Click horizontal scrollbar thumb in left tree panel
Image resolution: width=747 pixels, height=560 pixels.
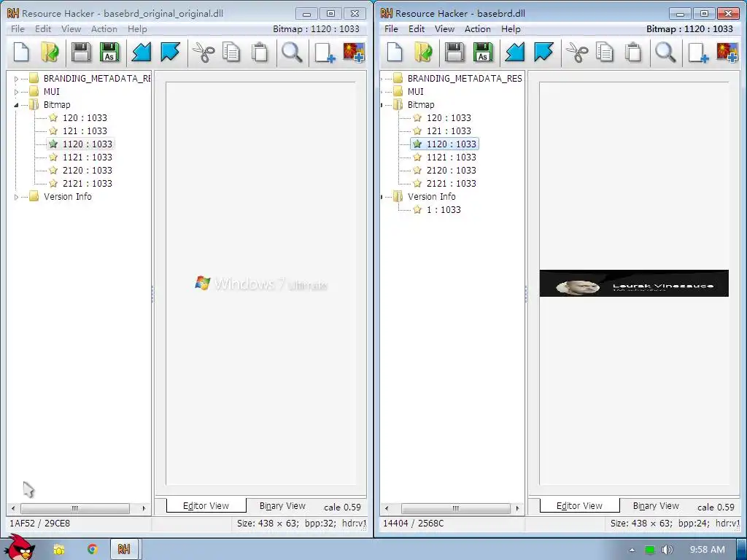[75, 508]
